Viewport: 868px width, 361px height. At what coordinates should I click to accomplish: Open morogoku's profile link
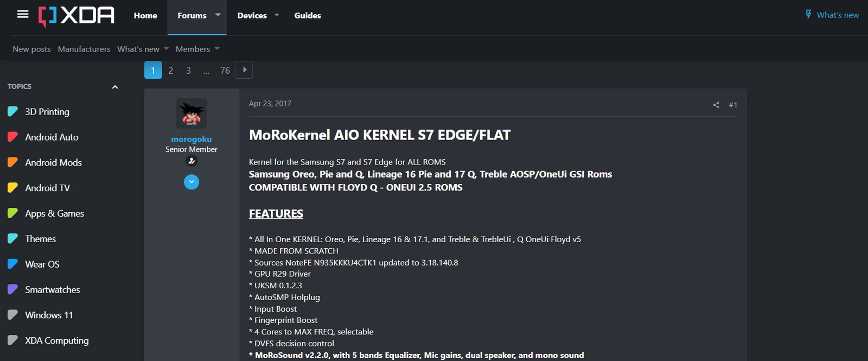[x=192, y=139]
